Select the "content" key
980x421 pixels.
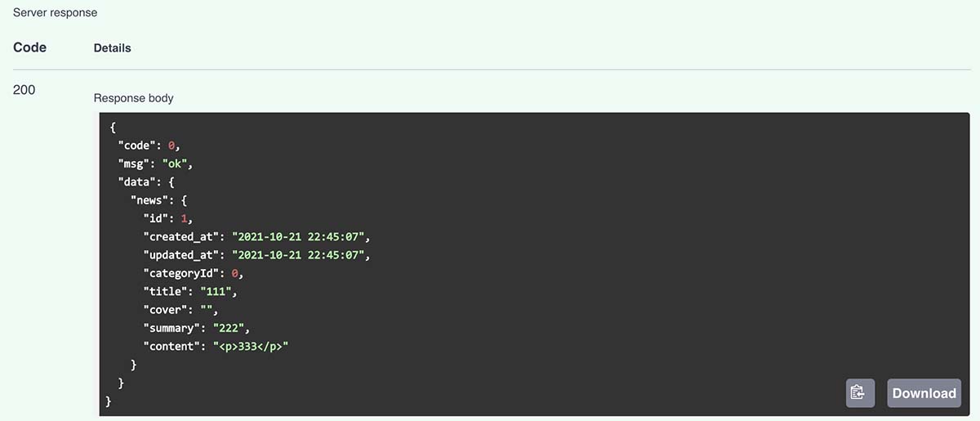[173, 347]
